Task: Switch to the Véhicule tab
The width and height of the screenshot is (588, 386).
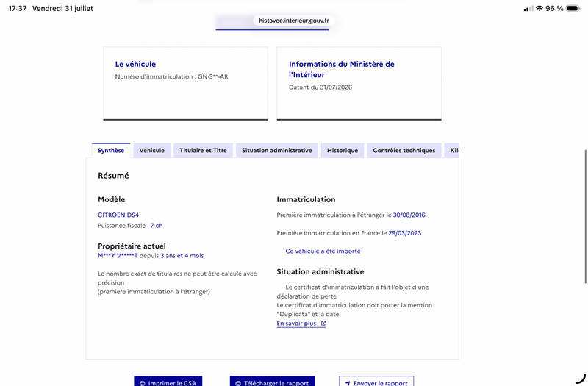Action: (x=152, y=151)
